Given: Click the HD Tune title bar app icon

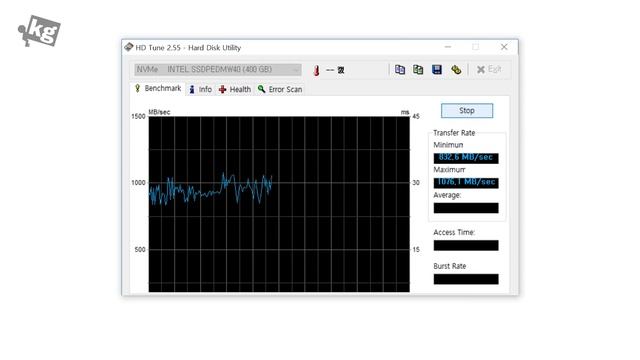Looking at the screenshot, I should (129, 47).
